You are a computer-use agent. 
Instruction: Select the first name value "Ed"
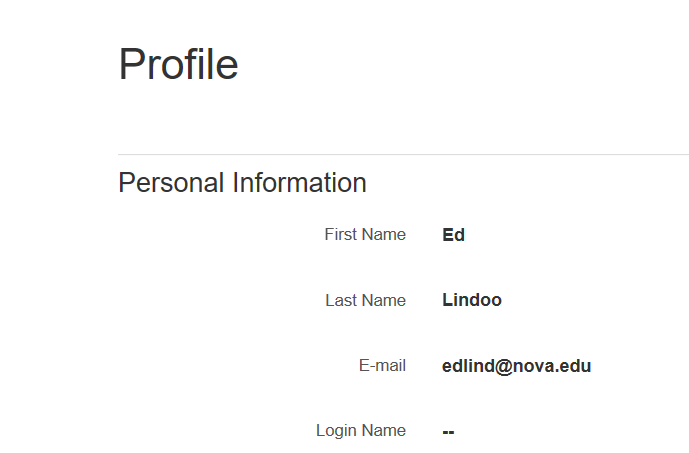(x=453, y=236)
